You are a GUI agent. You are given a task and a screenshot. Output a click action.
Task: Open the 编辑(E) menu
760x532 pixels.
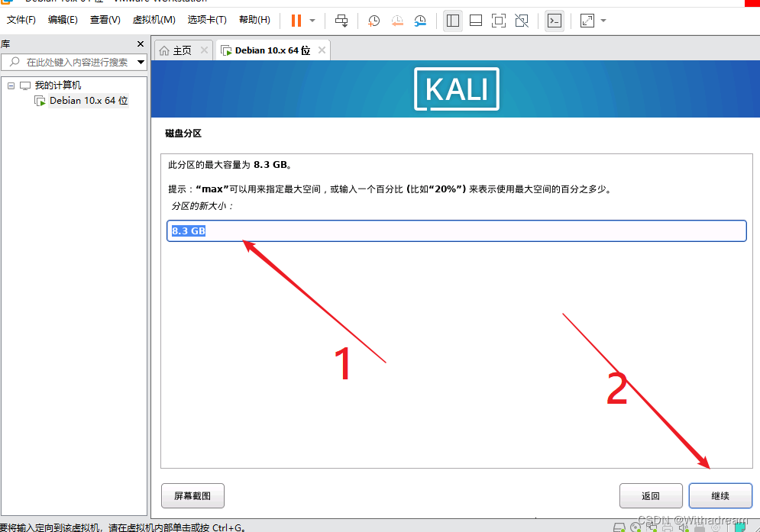click(63, 20)
